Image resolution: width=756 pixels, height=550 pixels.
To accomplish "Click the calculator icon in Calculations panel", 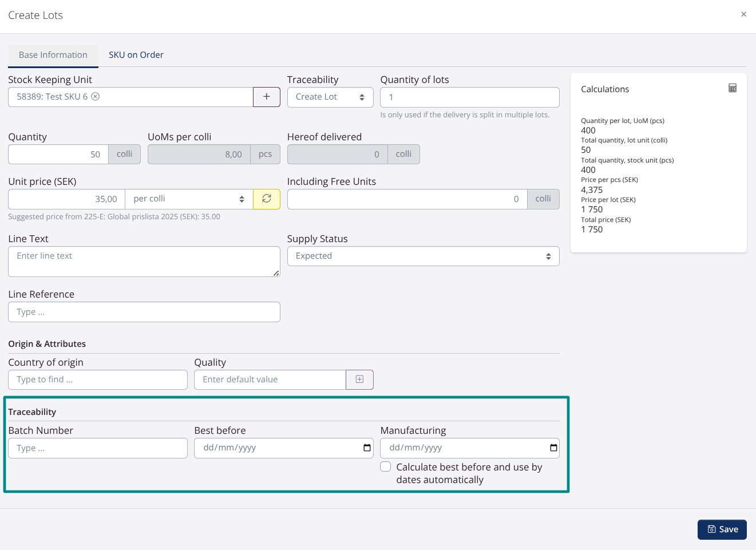I will pyautogui.click(x=732, y=88).
